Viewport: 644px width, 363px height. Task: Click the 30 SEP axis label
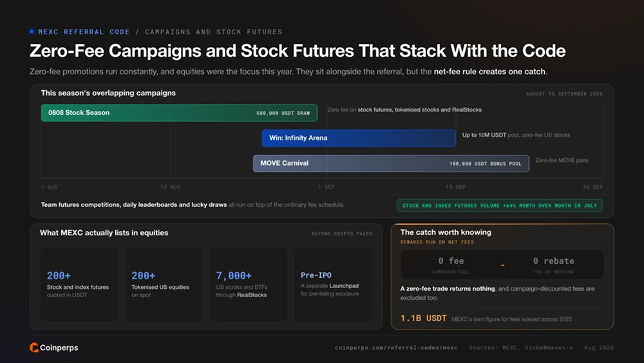coord(592,187)
